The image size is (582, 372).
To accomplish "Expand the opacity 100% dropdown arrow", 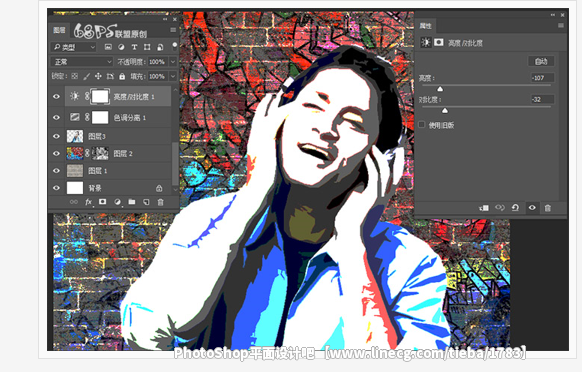I will click(x=173, y=62).
